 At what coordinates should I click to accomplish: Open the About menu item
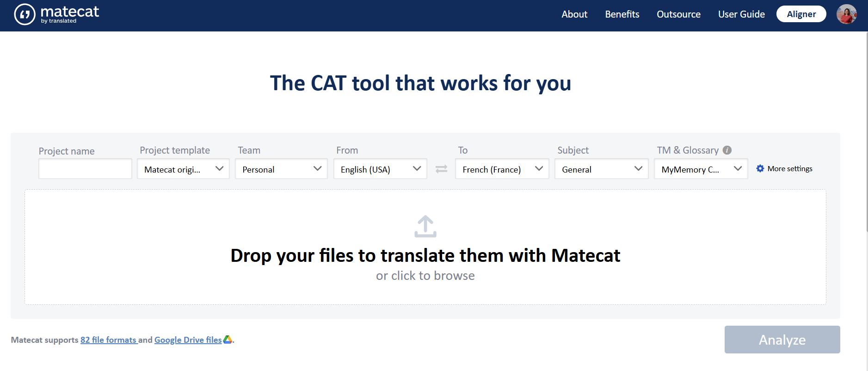pos(574,14)
